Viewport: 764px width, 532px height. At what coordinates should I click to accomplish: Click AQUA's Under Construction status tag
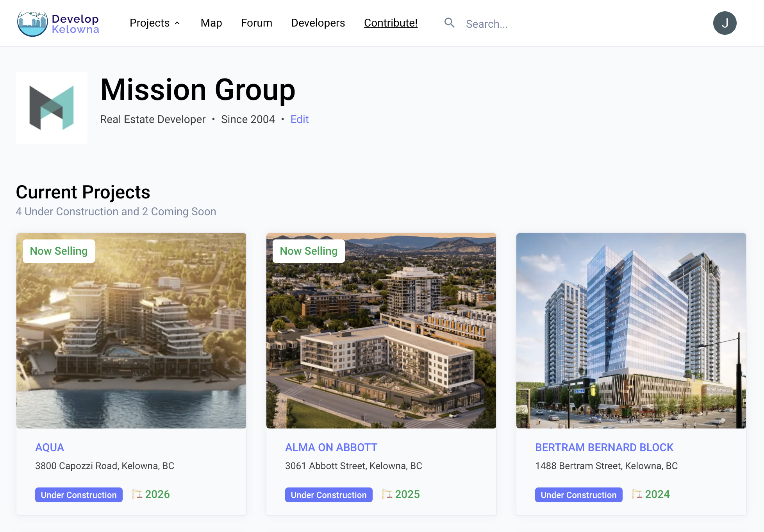point(79,495)
